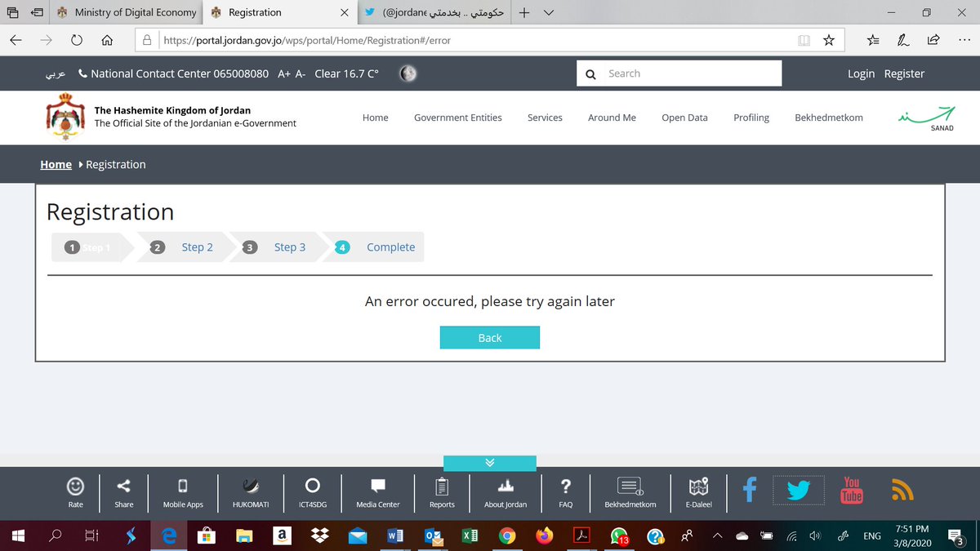980x551 pixels.
Task: Switch site language to Arabic
Action: [56, 73]
